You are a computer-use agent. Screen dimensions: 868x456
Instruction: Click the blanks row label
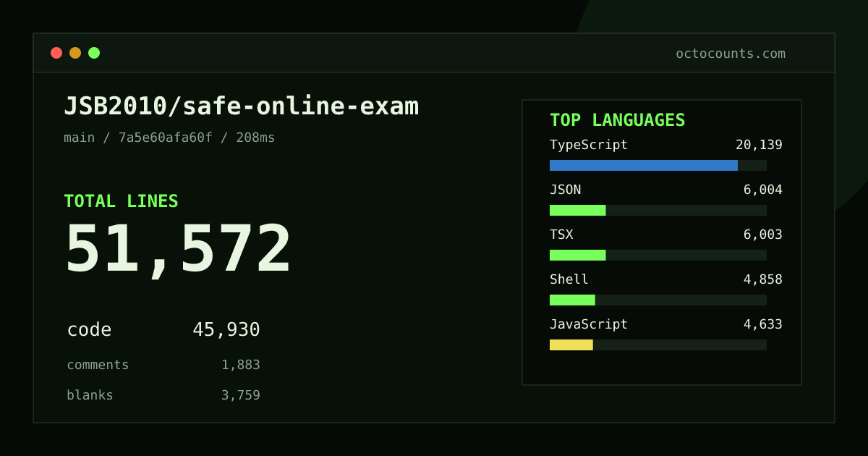(x=90, y=395)
